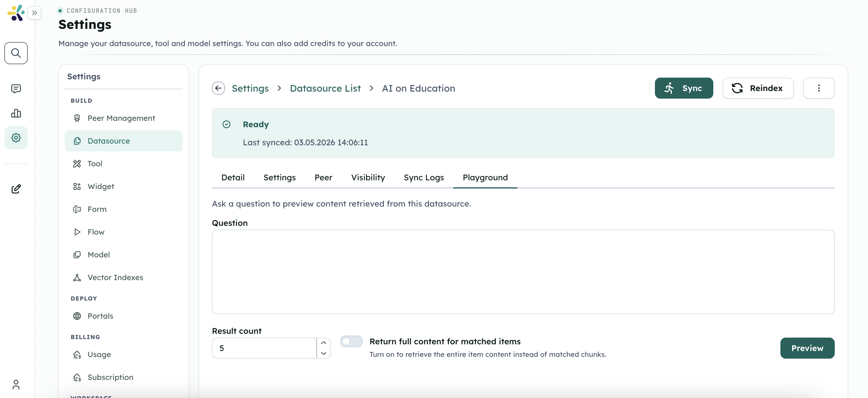Open Datasource List breadcrumb link

point(325,88)
